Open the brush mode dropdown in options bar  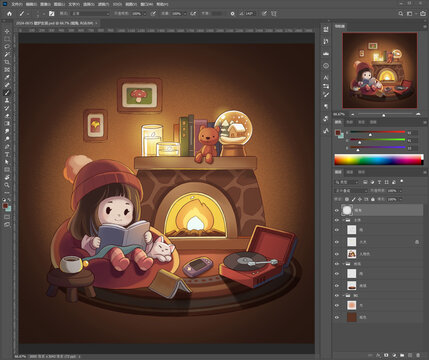(x=90, y=14)
